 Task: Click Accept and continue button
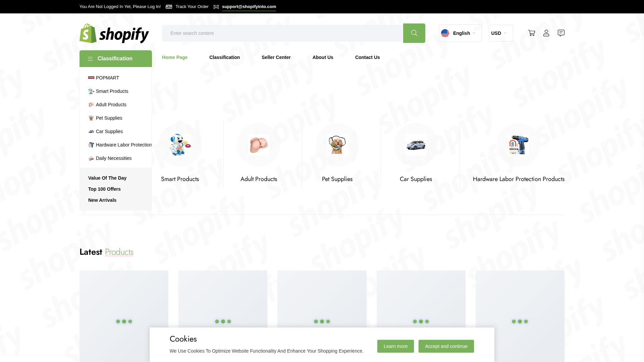point(446,346)
